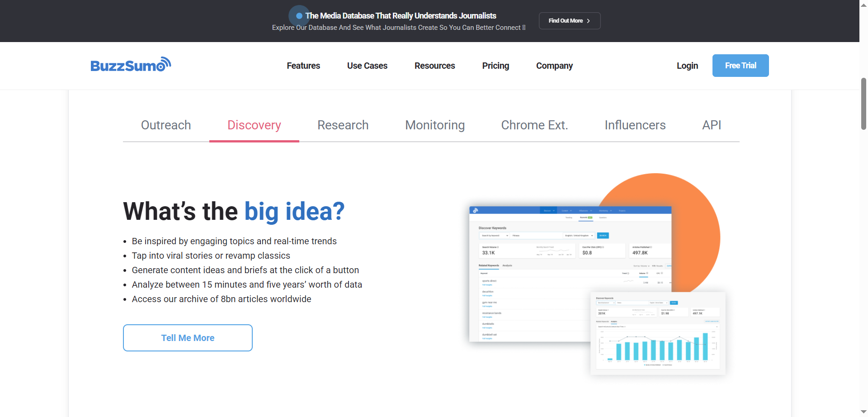The height and width of the screenshot is (417, 868).
Task: Click the Cost Per Click (CPC) info icon
Action: [x=603, y=247]
